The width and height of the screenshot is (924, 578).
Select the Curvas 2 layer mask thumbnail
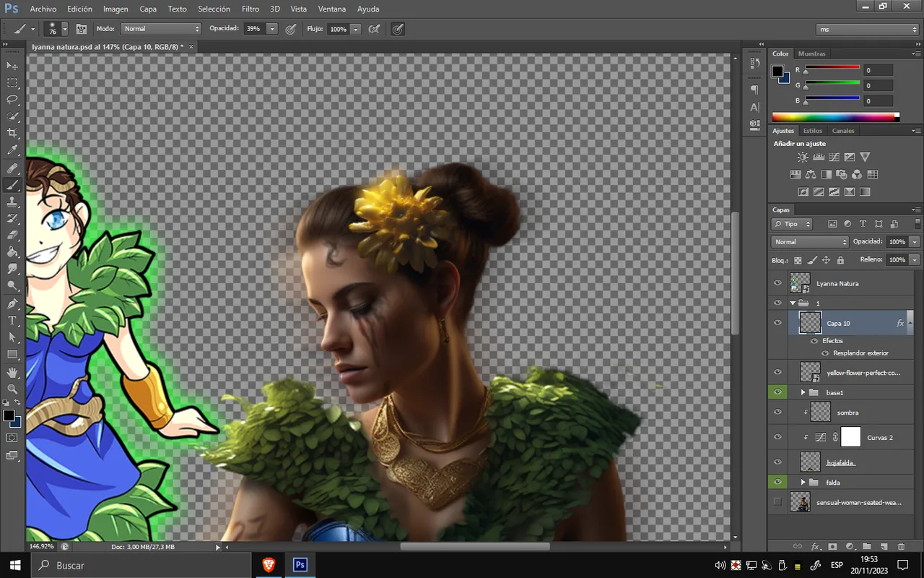(851, 437)
